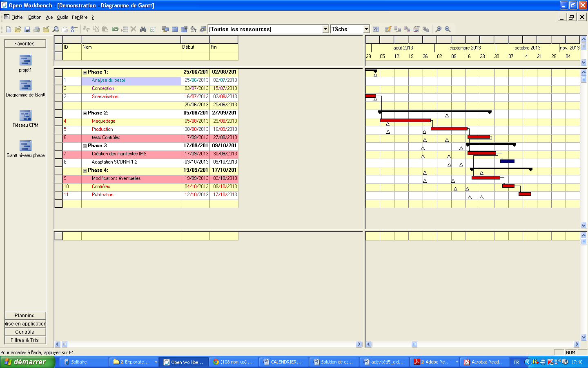
Task: Click the Zoom out magnifier icon
Action: (x=448, y=29)
